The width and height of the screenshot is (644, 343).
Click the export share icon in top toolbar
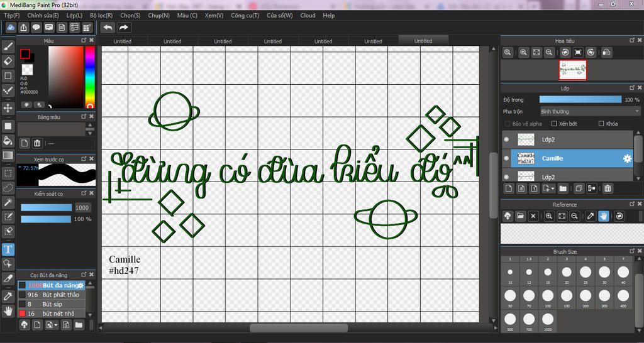(x=24, y=28)
